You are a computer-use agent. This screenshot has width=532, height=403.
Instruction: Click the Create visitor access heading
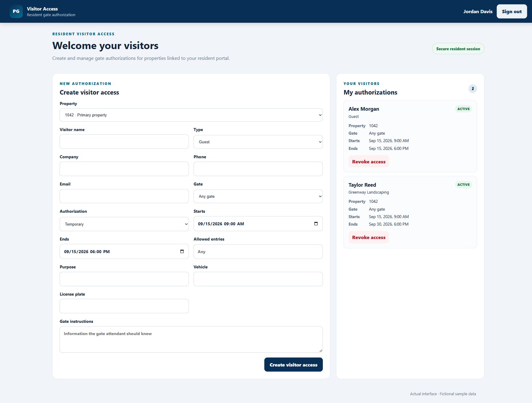click(89, 92)
